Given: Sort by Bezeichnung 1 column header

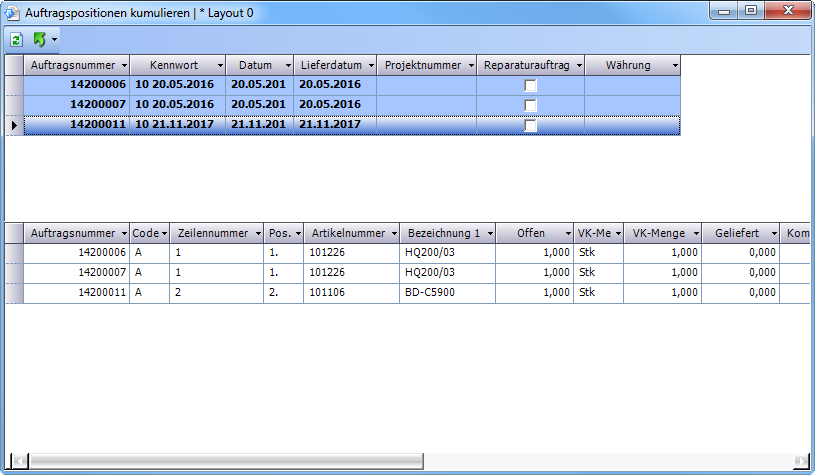Looking at the screenshot, I should point(443,233).
